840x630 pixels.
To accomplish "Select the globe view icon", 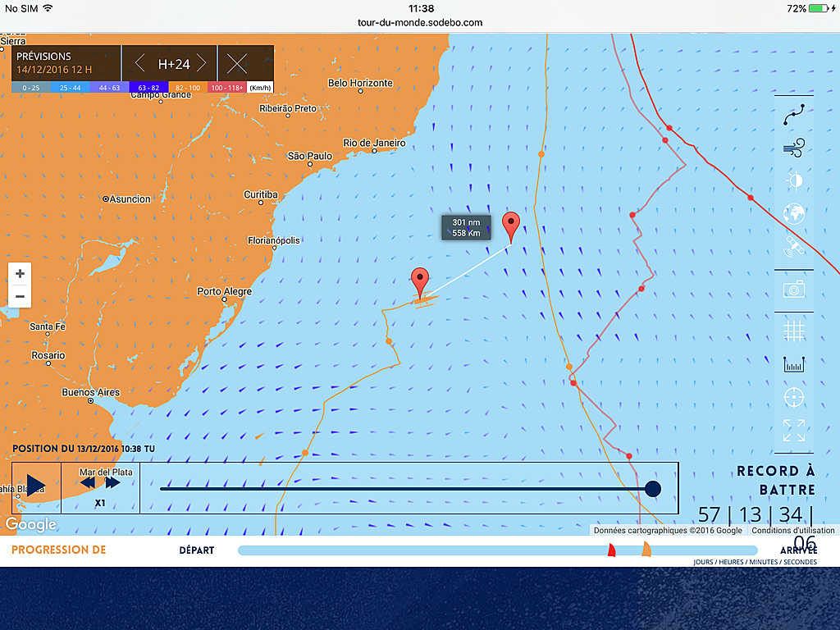I will 794,214.
